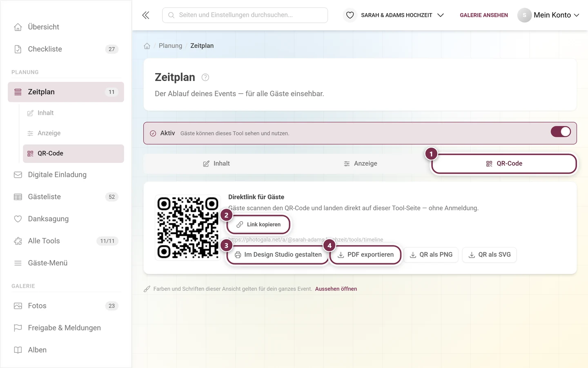Viewport: 588px width, 368px height.
Task: Click the QR code image
Action: 188,228
